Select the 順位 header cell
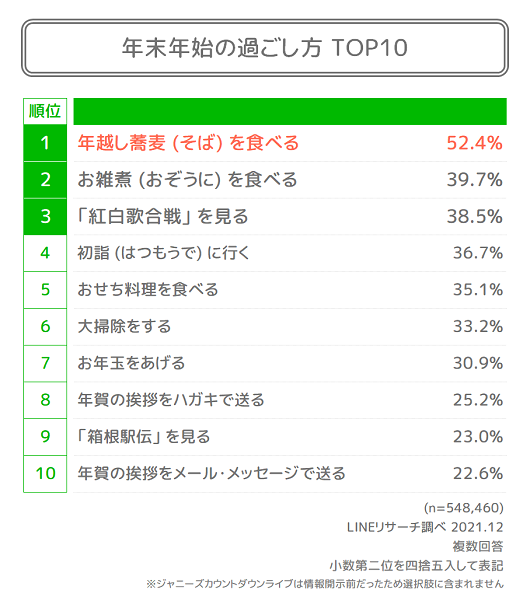Screen dimensions: 530x604 45,111
